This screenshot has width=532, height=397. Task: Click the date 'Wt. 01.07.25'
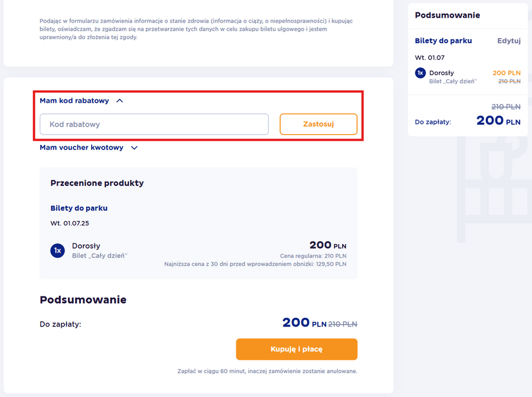pyautogui.click(x=70, y=224)
